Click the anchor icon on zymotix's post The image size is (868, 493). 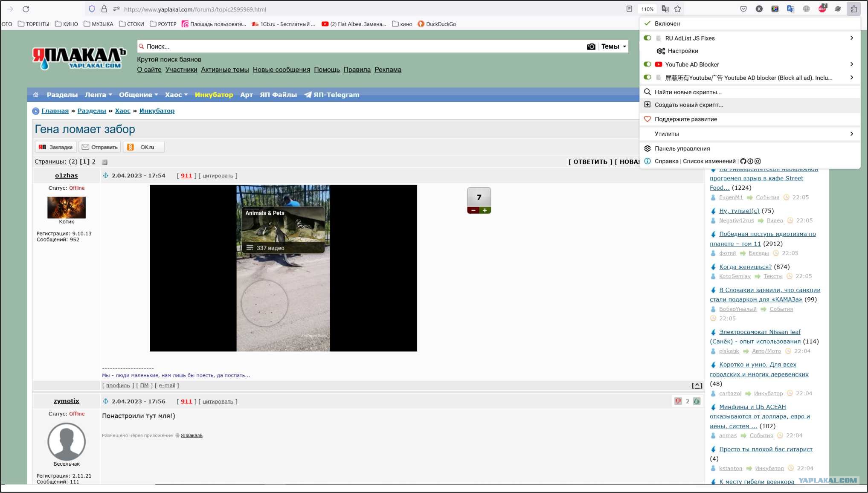[106, 401]
